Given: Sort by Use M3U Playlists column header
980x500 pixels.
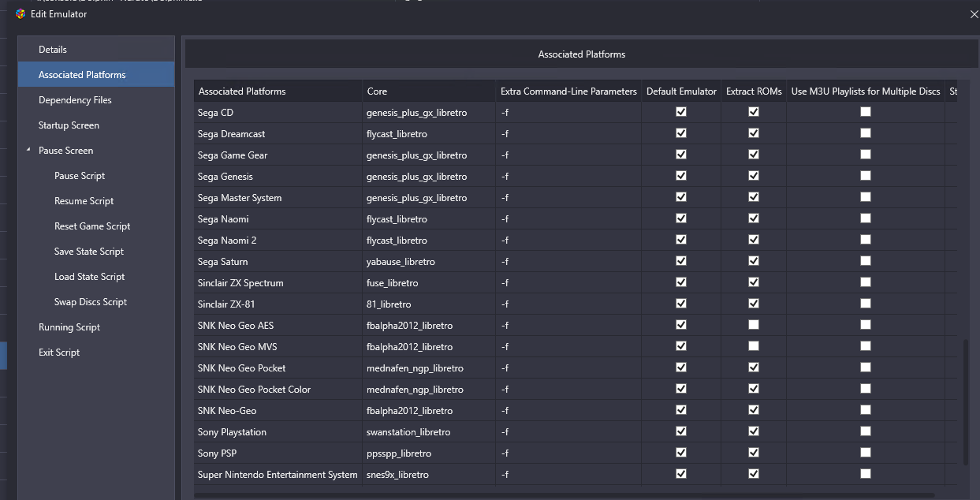Looking at the screenshot, I should click(866, 91).
